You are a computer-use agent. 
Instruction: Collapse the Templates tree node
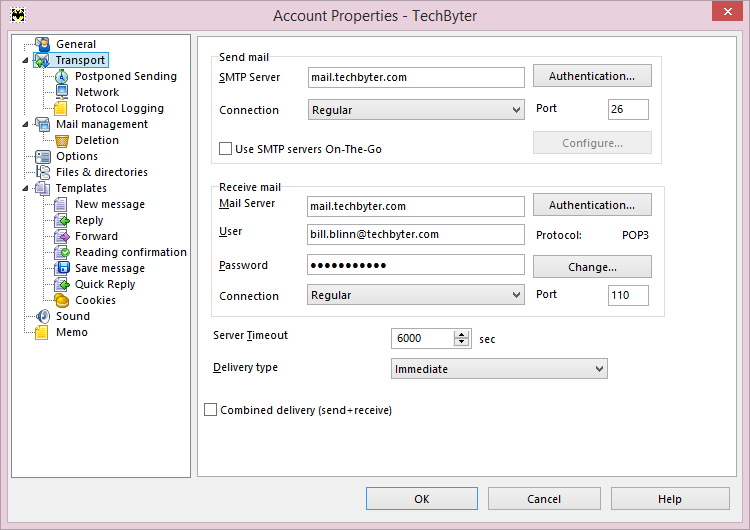coord(25,188)
